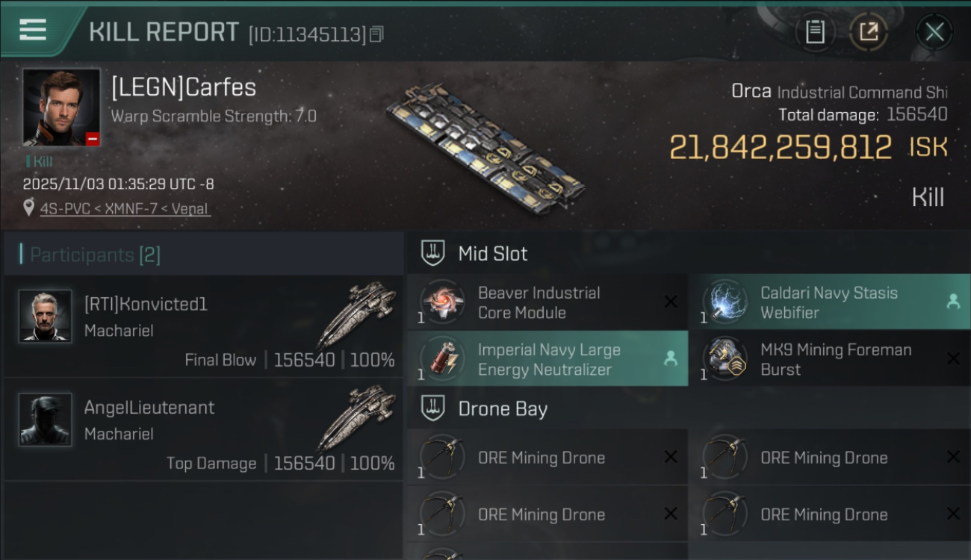View Konvicted1 participant portrait
This screenshot has width=971, height=560.
click(46, 316)
